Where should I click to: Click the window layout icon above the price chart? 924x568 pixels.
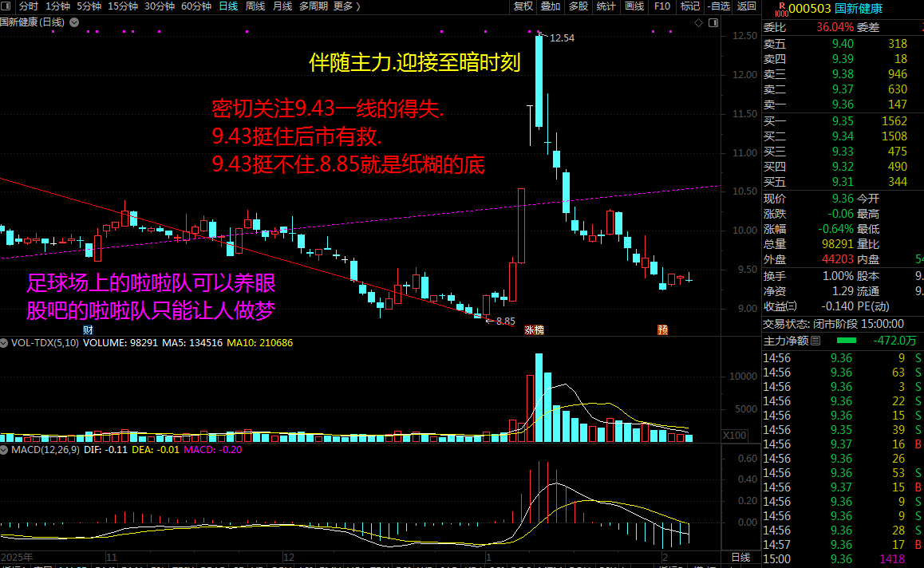point(713,22)
